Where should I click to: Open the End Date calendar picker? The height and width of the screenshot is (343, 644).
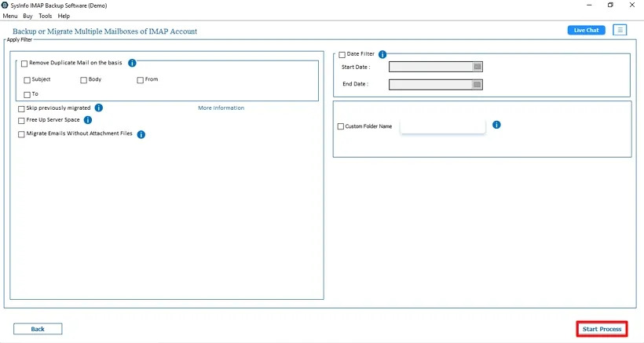point(477,85)
